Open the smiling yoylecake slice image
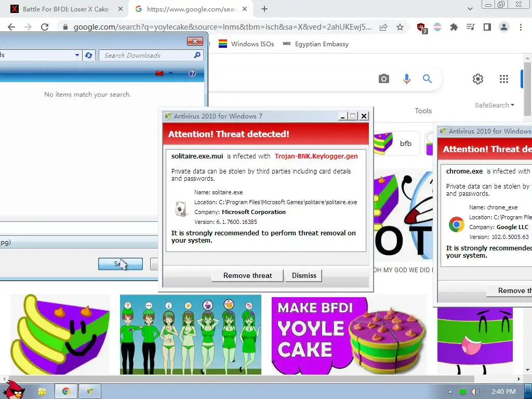This screenshot has width=532, height=399. [61, 334]
